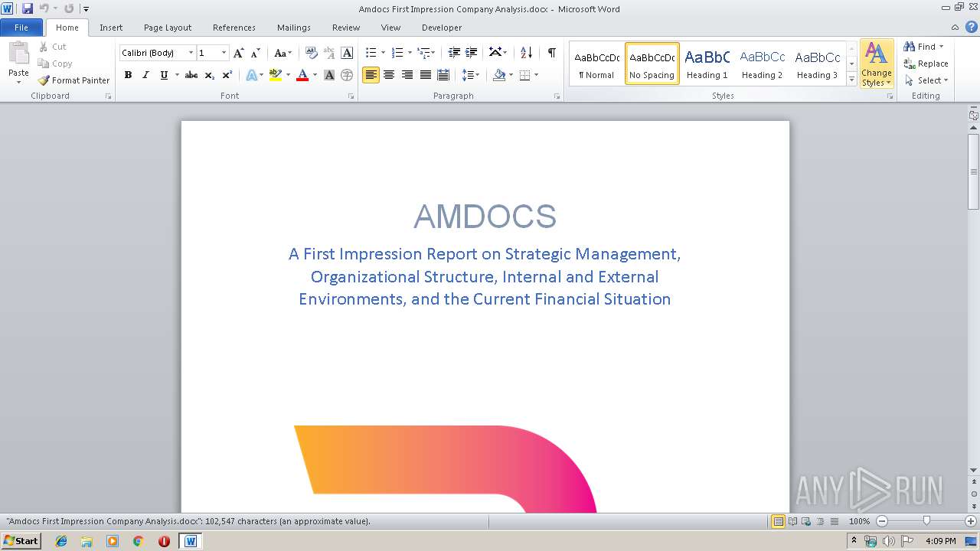Toggle Italic formatting
The height and width of the screenshot is (551, 980).
[x=145, y=75]
